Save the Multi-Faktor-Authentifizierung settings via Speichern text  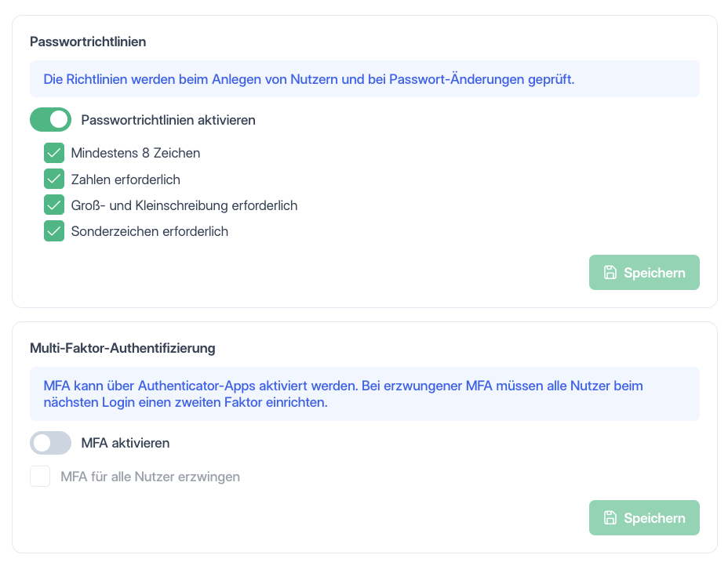(654, 518)
